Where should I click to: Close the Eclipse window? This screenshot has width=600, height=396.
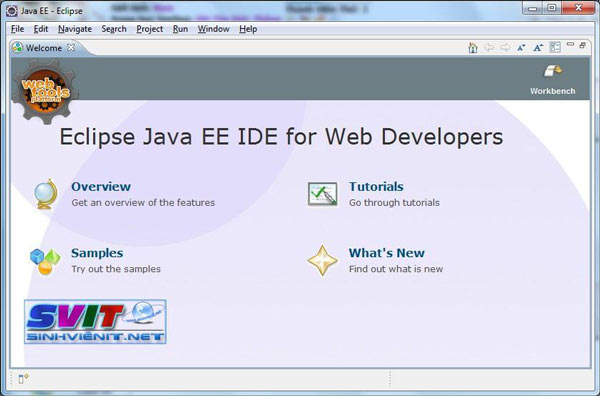click(578, 8)
